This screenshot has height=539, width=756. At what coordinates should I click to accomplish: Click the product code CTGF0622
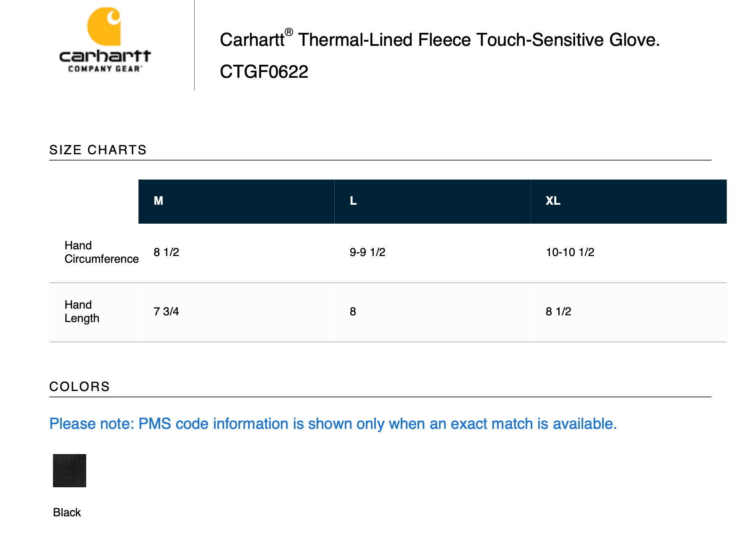click(x=264, y=72)
